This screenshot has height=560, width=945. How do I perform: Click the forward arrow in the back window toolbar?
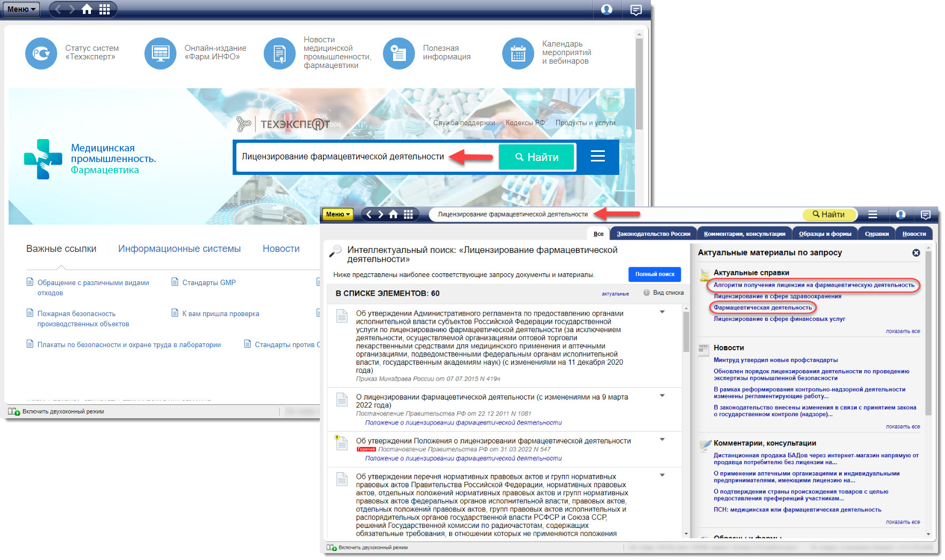(x=72, y=9)
